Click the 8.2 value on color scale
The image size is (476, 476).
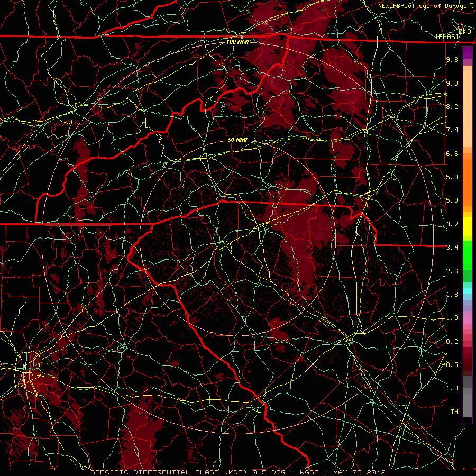[452, 107]
